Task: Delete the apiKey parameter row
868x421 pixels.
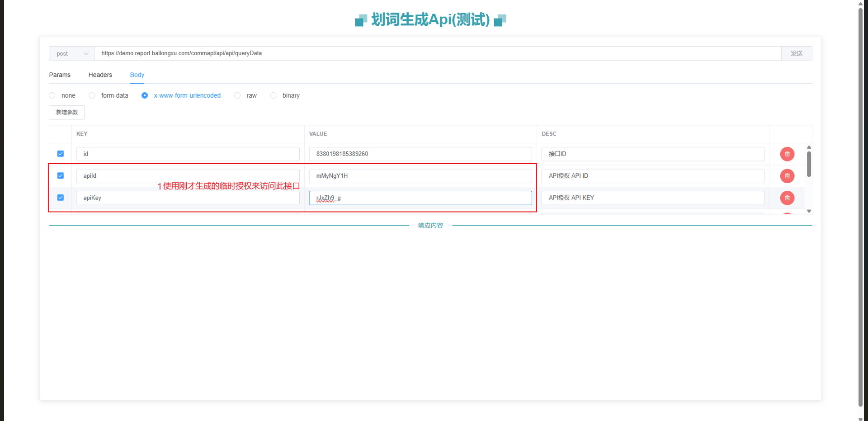Action: [x=787, y=198]
